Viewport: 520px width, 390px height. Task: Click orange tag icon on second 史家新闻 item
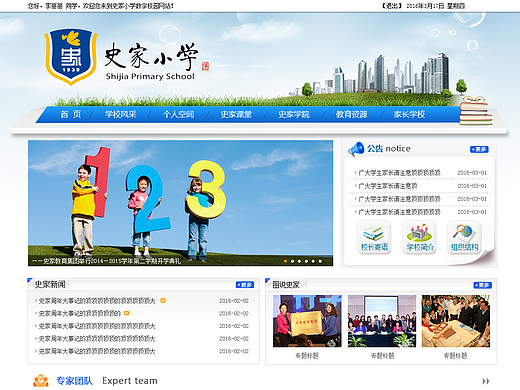coord(126,313)
